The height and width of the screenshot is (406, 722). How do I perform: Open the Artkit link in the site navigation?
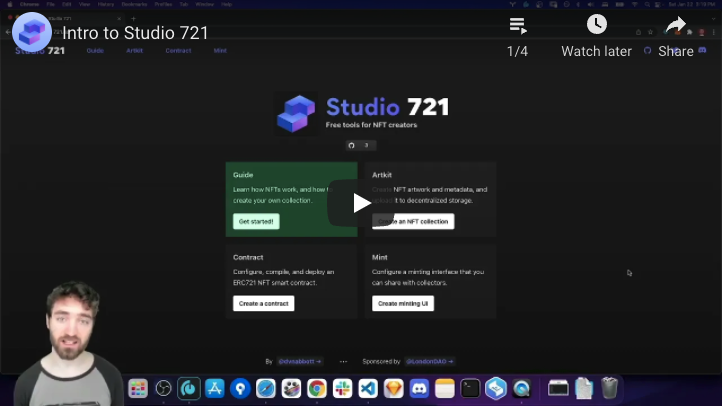pyautogui.click(x=134, y=51)
